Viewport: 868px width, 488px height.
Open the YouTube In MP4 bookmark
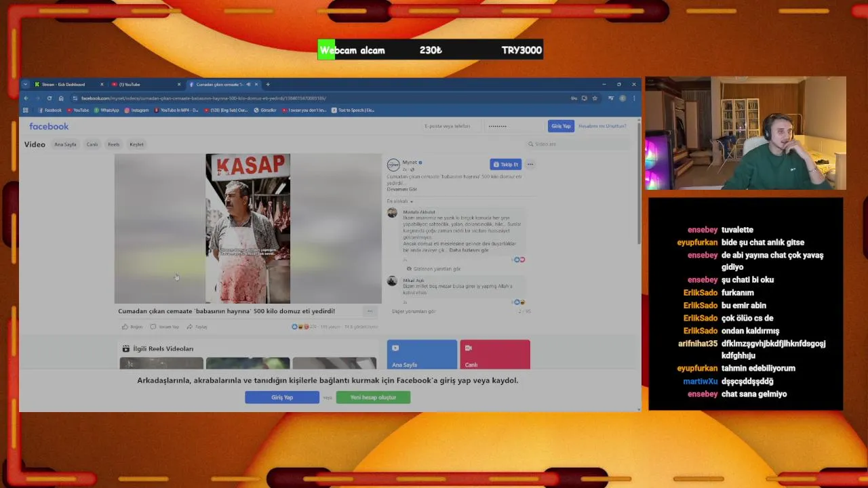point(176,110)
